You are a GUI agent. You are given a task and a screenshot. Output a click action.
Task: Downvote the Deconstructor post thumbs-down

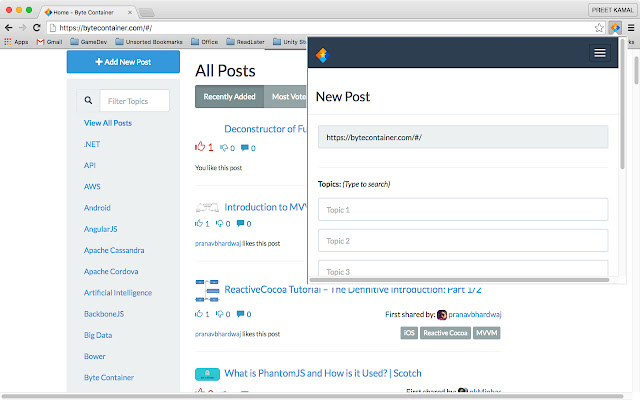point(224,148)
